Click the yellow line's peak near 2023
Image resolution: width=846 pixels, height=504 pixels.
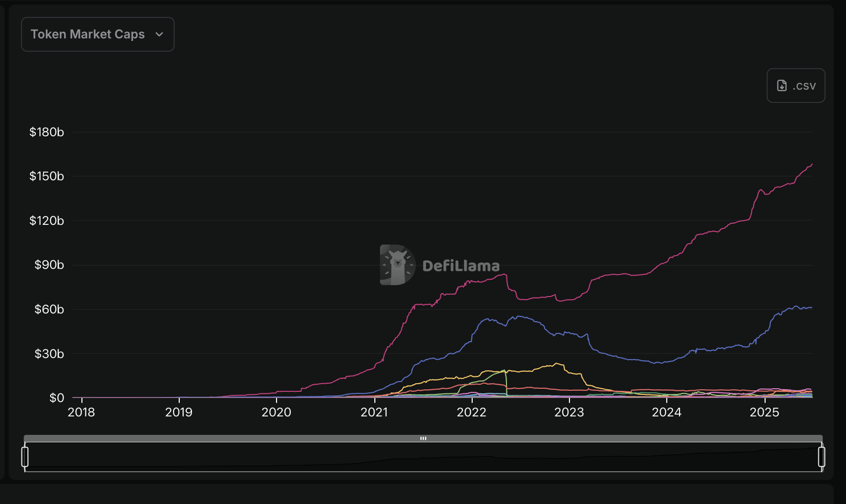point(557,364)
